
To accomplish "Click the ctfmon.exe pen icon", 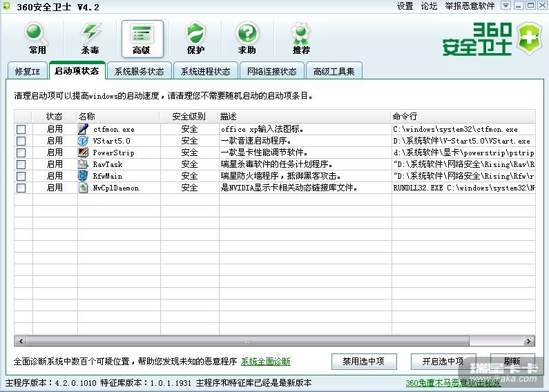I will [x=83, y=129].
